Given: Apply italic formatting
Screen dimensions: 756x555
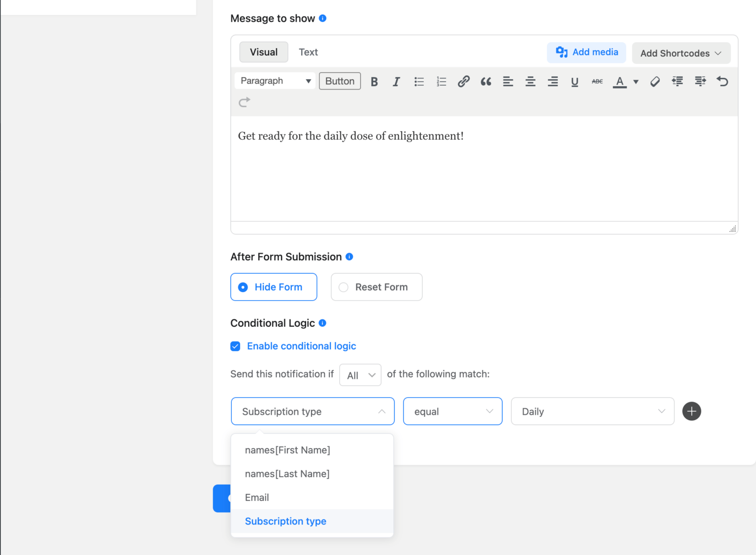Looking at the screenshot, I should pyautogui.click(x=396, y=81).
